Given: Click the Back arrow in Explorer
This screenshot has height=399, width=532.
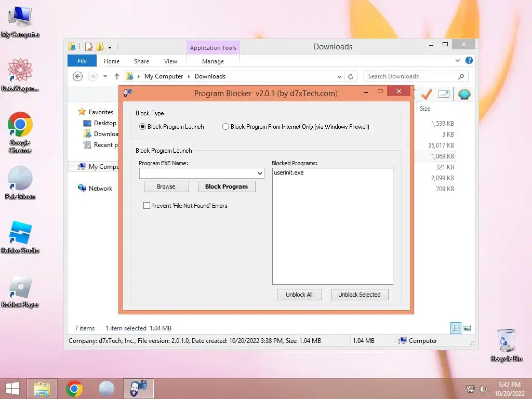Looking at the screenshot, I should pyautogui.click(x=78, y=76).
